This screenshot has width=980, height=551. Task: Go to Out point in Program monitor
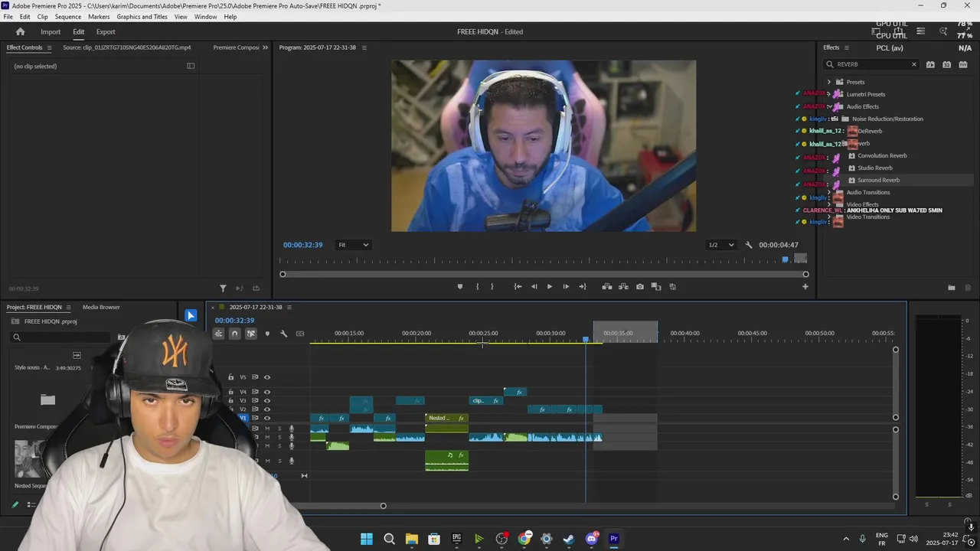[582, 286]
